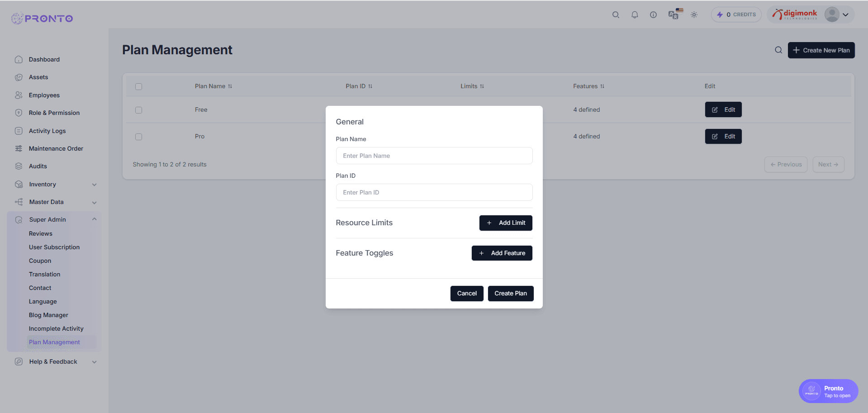Viewport: 868px width, 413px height.
Task: Select the checkbox for the Free plan row
Action: [x=138, y=110]
